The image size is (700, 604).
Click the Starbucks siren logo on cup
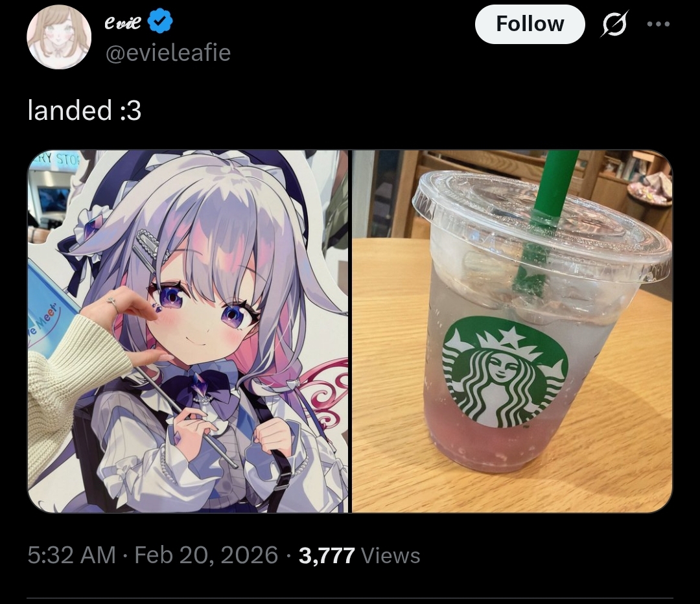(505, 371)
